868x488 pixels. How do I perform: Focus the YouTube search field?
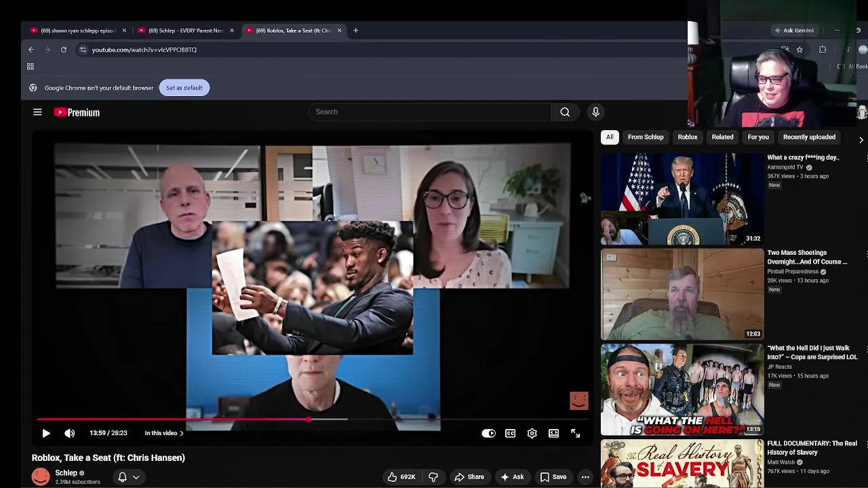[x=429, y=112]
